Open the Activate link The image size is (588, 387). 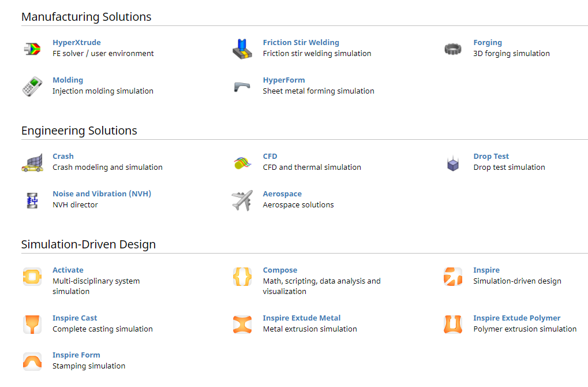68,270
